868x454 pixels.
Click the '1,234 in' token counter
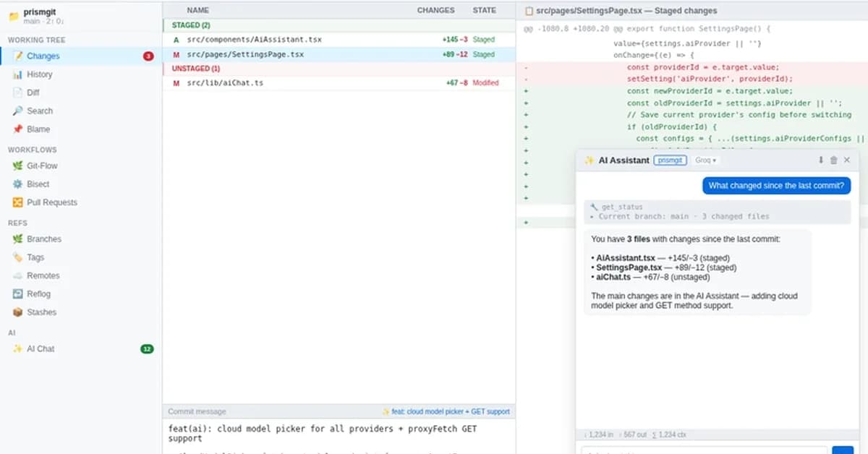[x=598, y=434]
